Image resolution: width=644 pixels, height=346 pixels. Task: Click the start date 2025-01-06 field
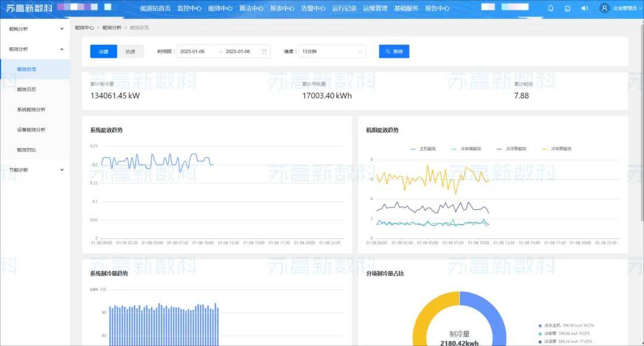pos(193,52)
